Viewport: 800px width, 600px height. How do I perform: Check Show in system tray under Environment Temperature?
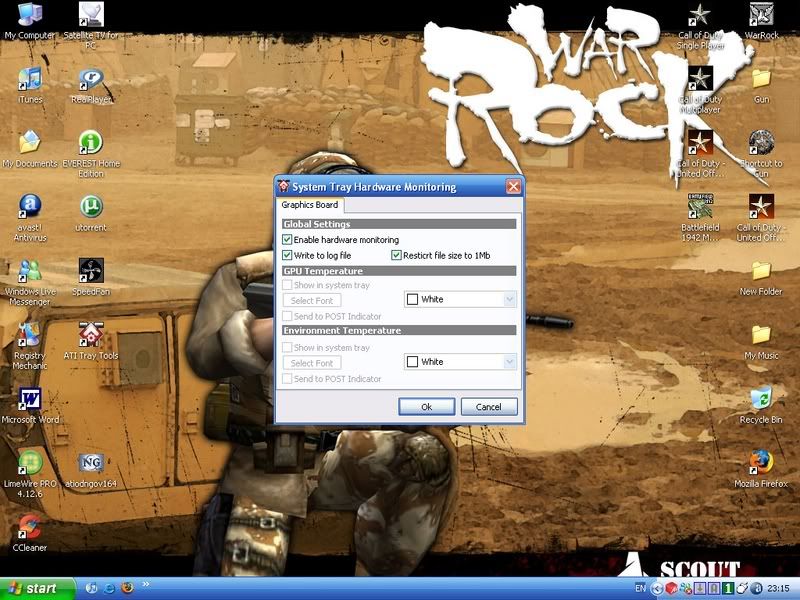click(287, 347)
